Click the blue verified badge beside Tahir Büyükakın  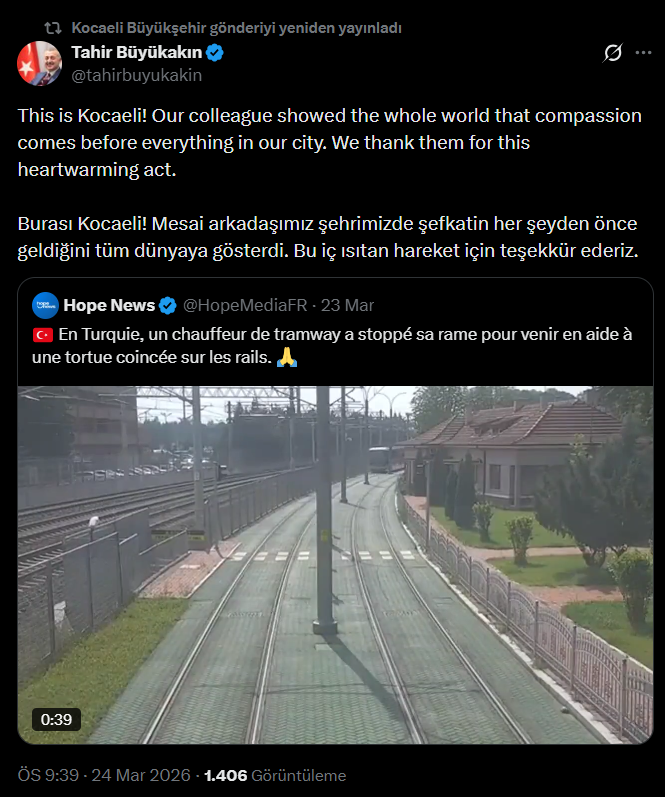tap(215, 52)
